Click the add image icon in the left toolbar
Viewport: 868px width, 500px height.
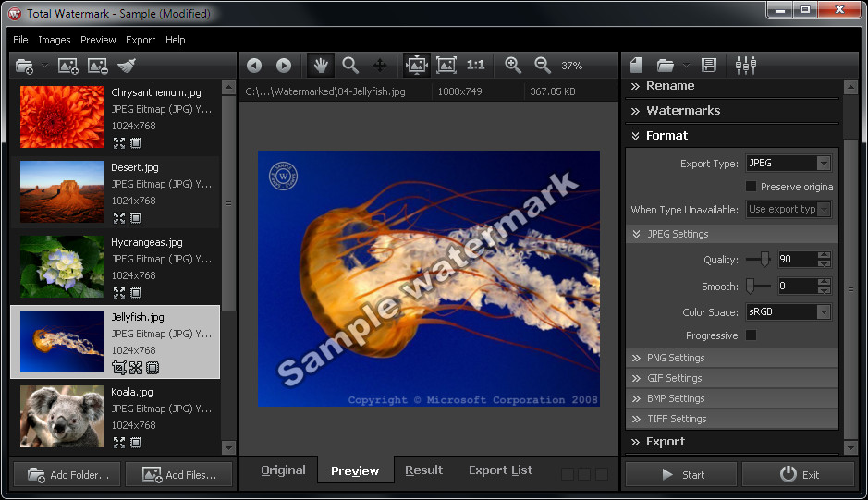[x=68, y=66]
